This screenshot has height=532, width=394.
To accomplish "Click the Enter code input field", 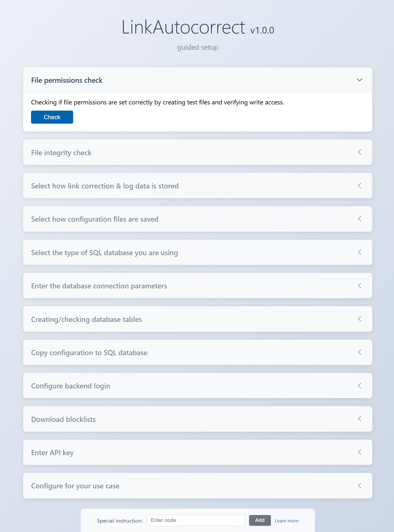I will pyautogui.click(x=196, y=520).
